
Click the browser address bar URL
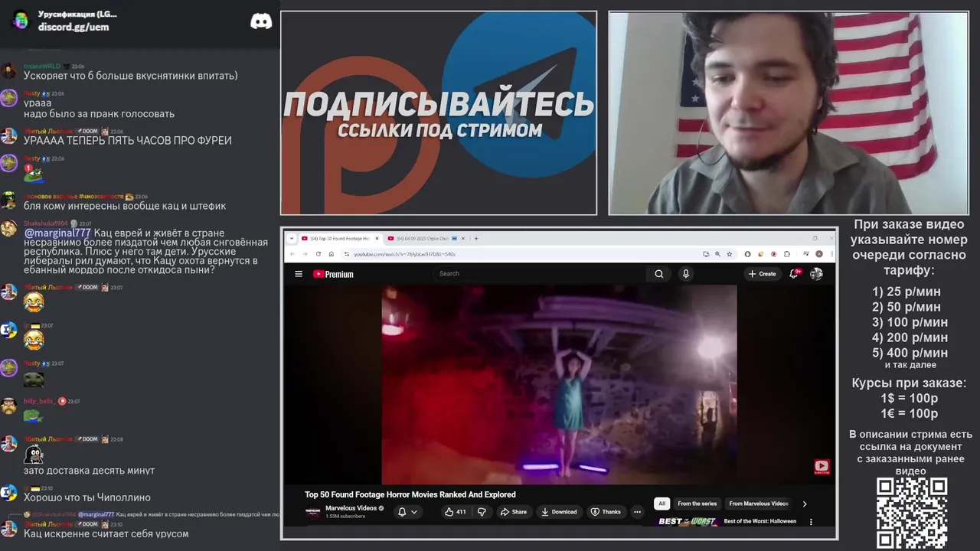[404, 254]
